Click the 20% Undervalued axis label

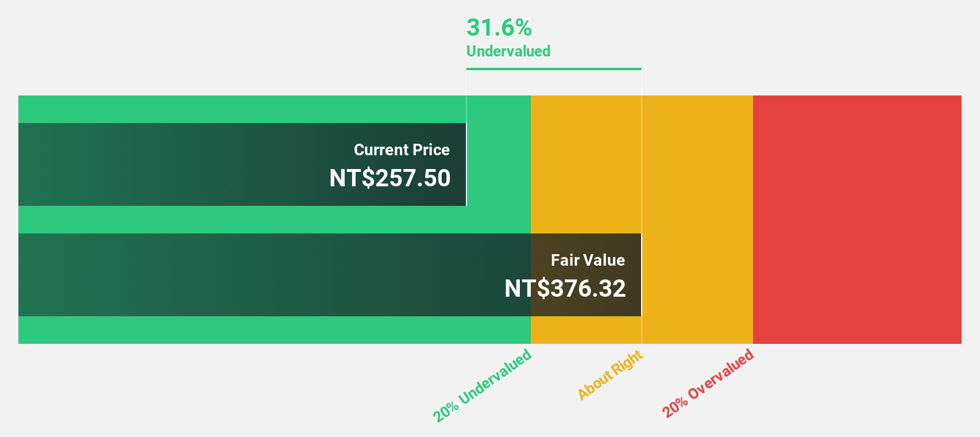[483, 385]
